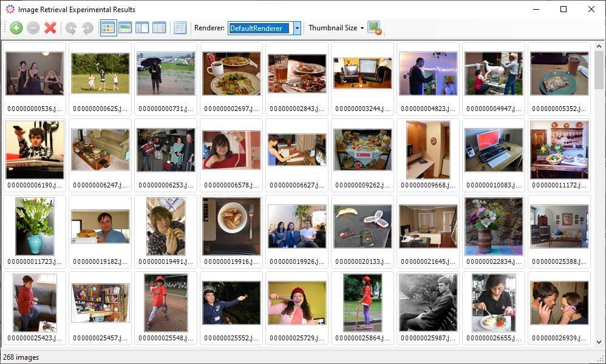This screenshot has width=606, height=364.
Task: Click the 268 images status text
Action: (x=21, y=357)
